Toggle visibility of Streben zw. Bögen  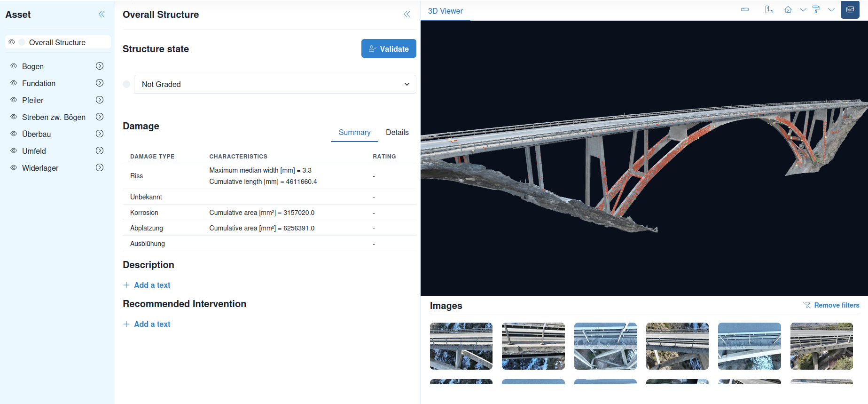point(14,117)
